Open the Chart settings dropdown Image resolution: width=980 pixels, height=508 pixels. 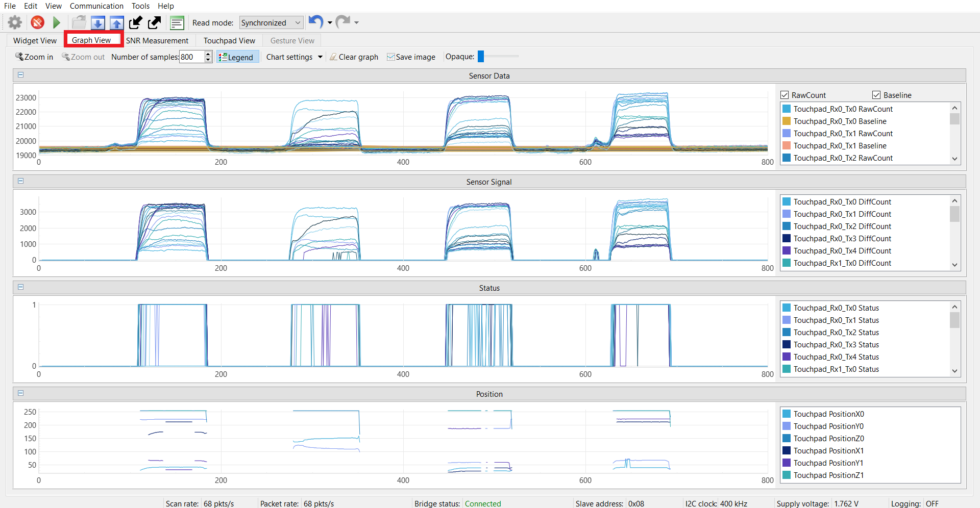pyautogui.click(x=295, y=57)
